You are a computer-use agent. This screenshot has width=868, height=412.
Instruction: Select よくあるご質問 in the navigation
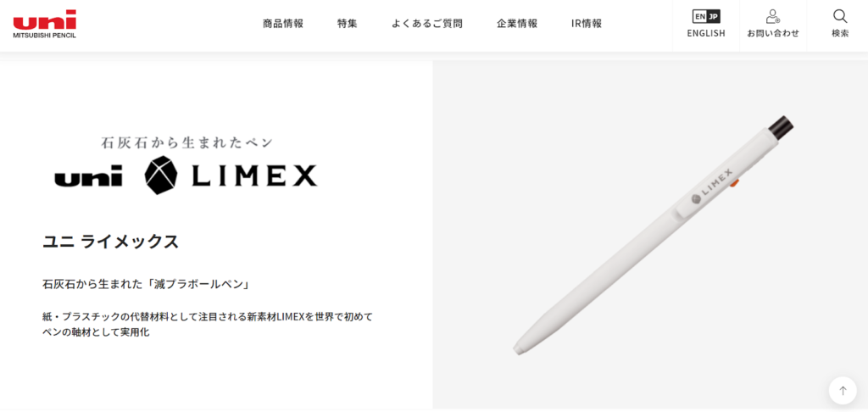[427, 24]
